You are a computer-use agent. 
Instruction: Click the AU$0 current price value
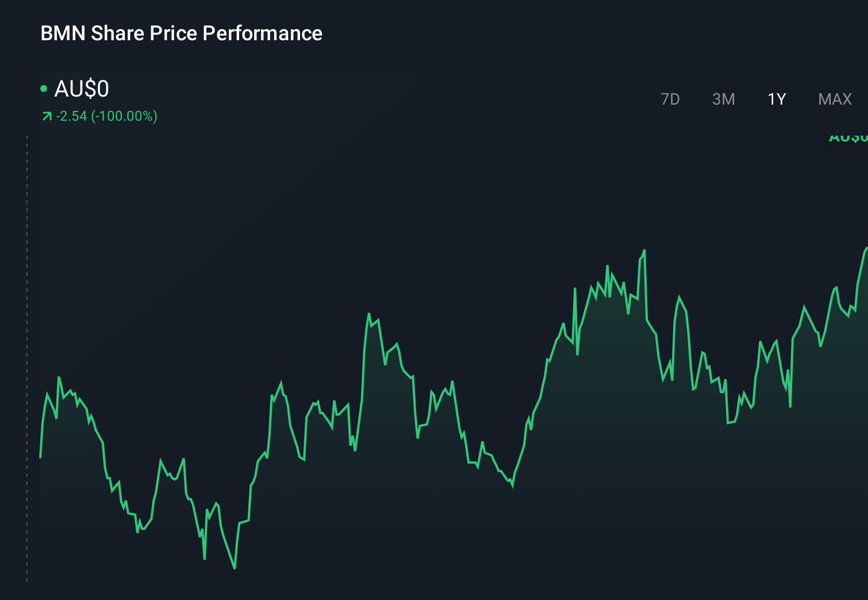[x=81, y=89]
